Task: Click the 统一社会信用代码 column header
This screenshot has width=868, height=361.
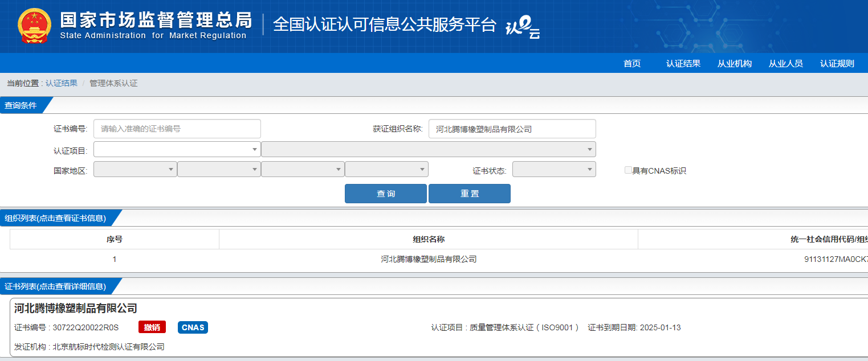Action: click(753, 239)
